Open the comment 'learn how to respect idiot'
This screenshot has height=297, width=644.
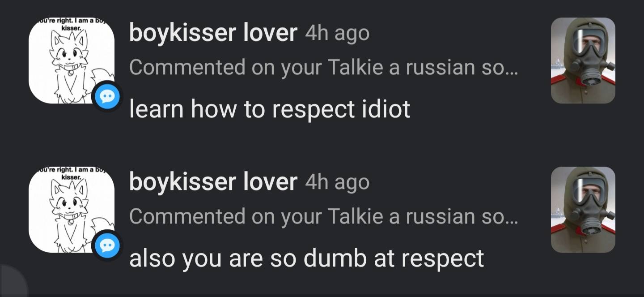270,109
